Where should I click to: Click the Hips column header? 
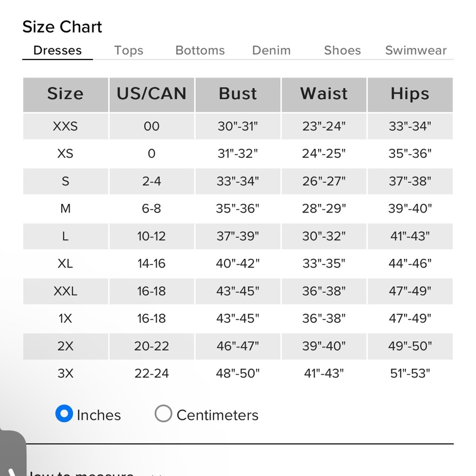[410, 95]
